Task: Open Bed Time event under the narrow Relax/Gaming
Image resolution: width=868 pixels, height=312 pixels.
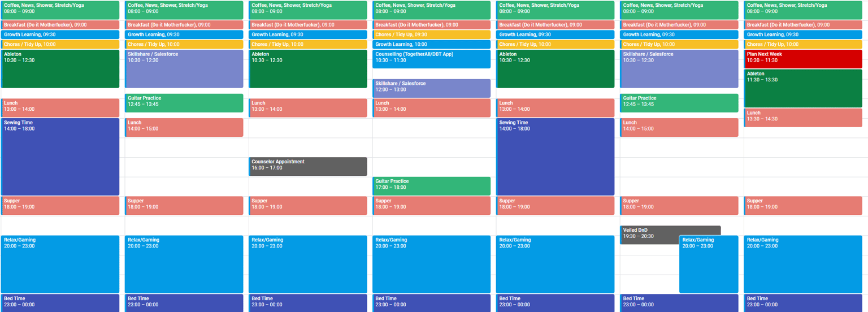Action: coord(679,303)
